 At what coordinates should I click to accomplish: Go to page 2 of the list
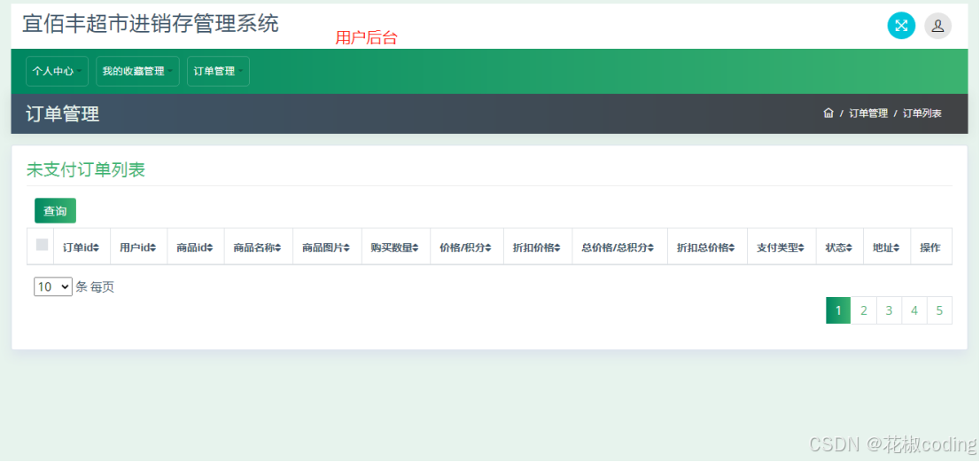[864, 310]
